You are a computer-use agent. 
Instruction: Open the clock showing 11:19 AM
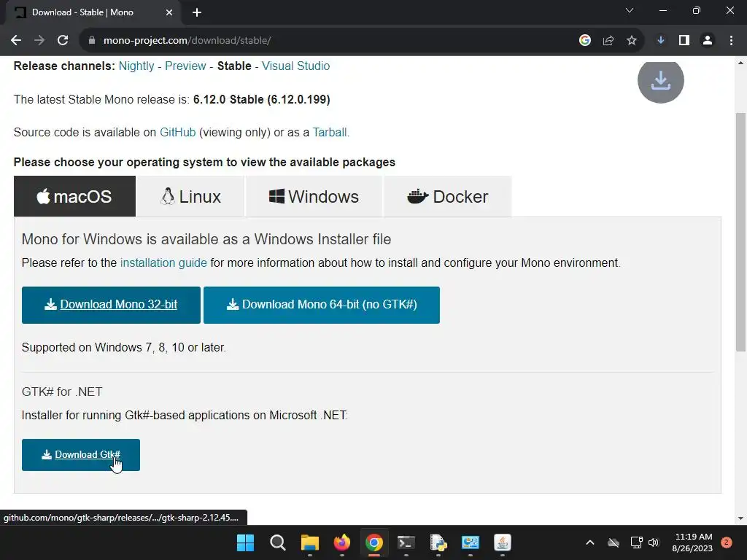[x=692, y=542]
